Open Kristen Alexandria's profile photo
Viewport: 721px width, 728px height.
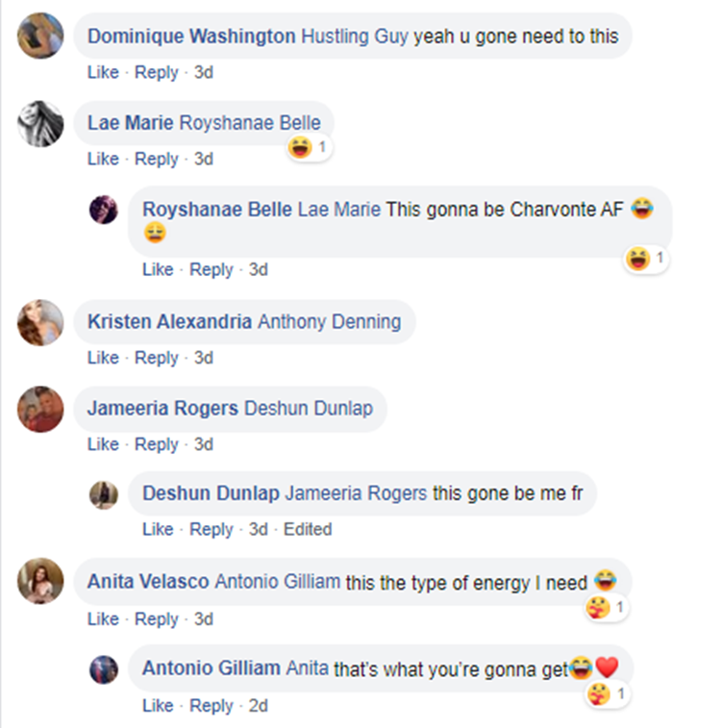[x=40, y=322]
